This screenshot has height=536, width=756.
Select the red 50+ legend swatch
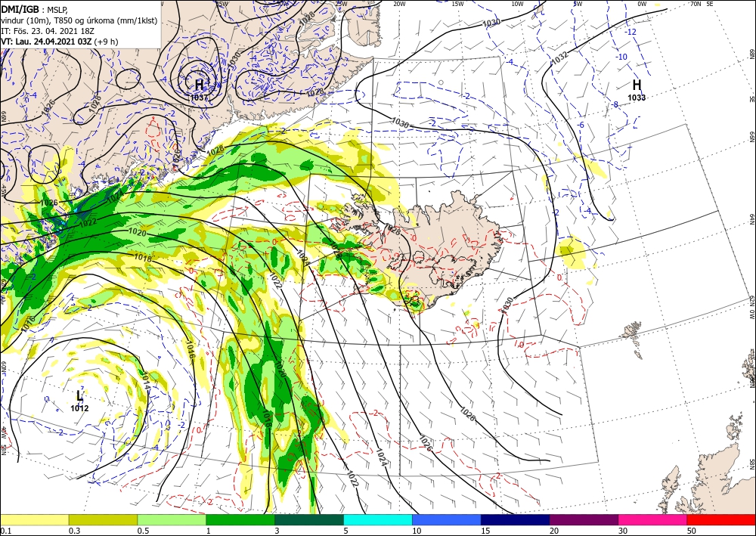click(721, 519)
